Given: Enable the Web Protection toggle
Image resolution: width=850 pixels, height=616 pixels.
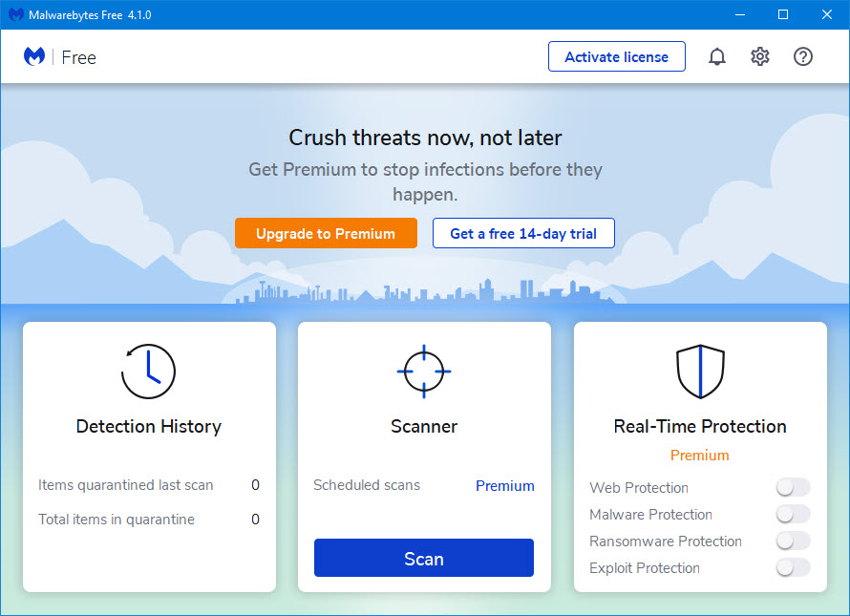Looking at the screenshot, I should tap(793, 488).
